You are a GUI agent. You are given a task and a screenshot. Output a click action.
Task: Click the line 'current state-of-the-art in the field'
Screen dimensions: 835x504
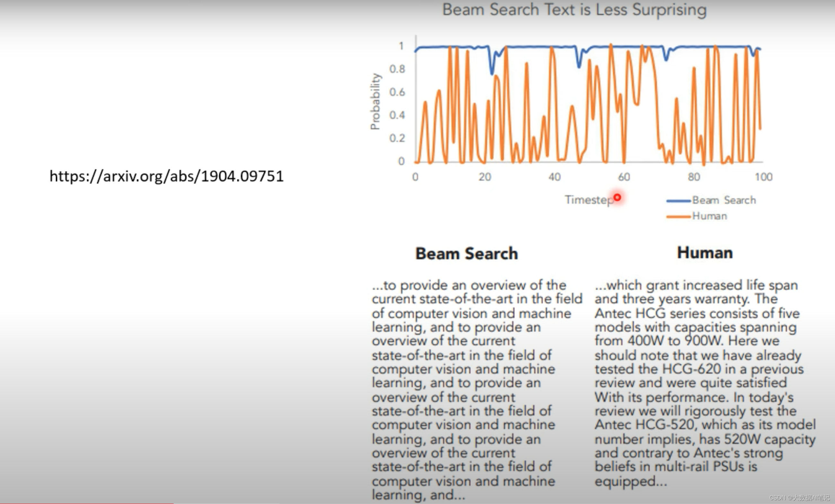point(477,299)
